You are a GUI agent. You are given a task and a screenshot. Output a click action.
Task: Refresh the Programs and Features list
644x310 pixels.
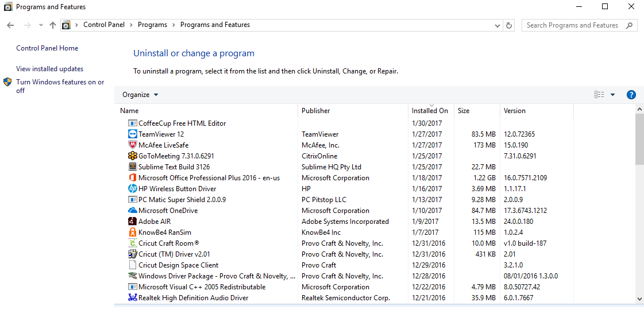508,25
